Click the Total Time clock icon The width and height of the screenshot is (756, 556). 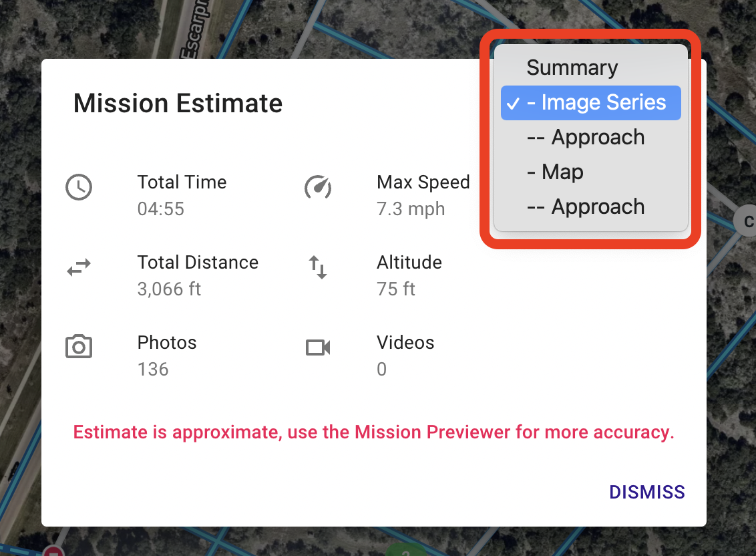point(79,187)
